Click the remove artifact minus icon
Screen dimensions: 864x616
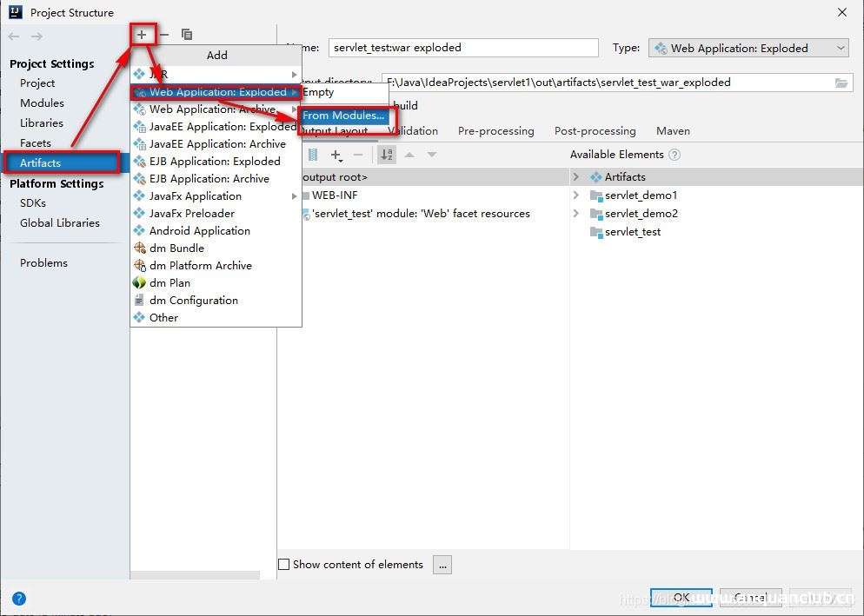[164, 35]
